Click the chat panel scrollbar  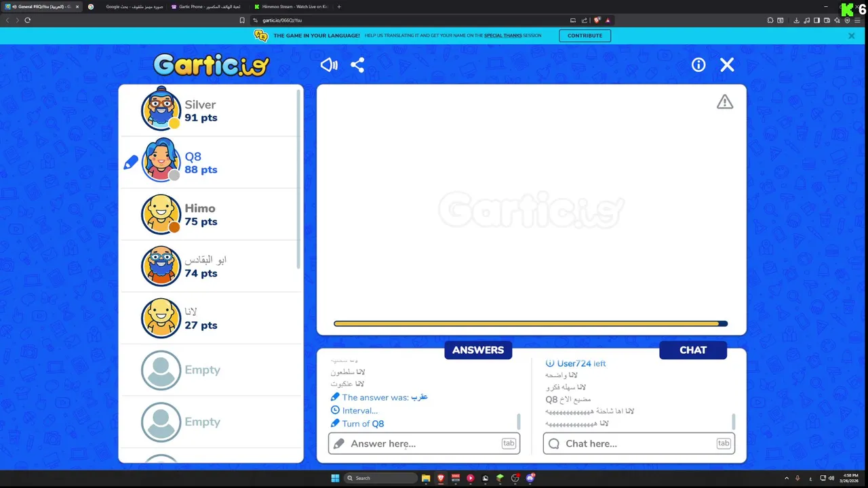click(733, 422)
